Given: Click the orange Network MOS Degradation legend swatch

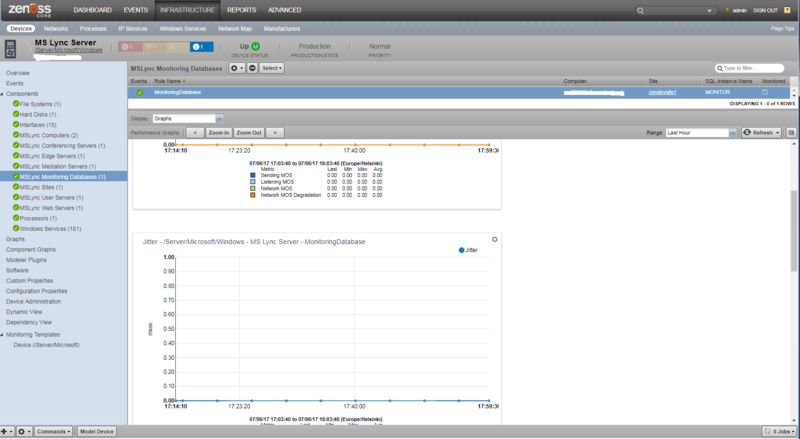Looking at the screenshot, I should pyautogui.click(x=253, y=195).
